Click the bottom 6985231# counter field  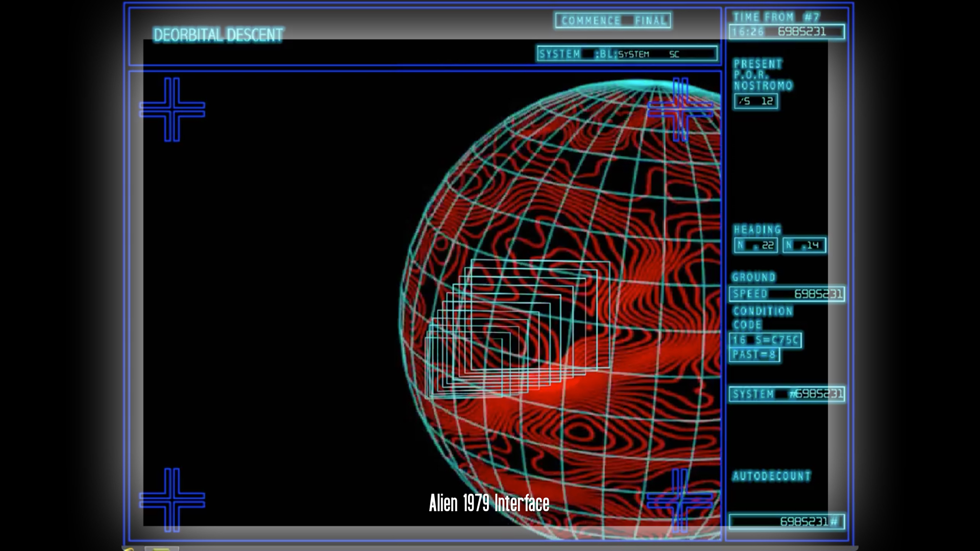pos(787,521)
